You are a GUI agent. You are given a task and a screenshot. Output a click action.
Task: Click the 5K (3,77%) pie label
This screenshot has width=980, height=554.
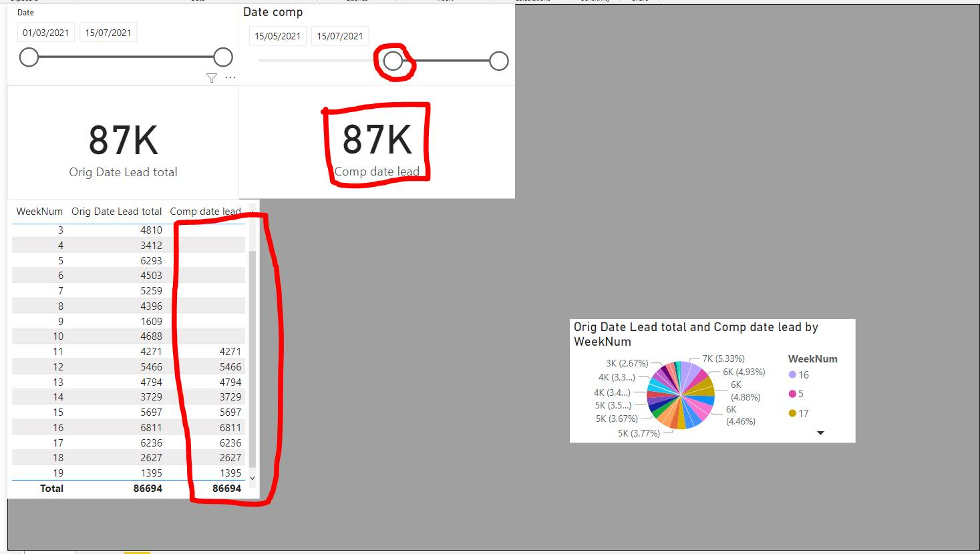tap(639, 433)
